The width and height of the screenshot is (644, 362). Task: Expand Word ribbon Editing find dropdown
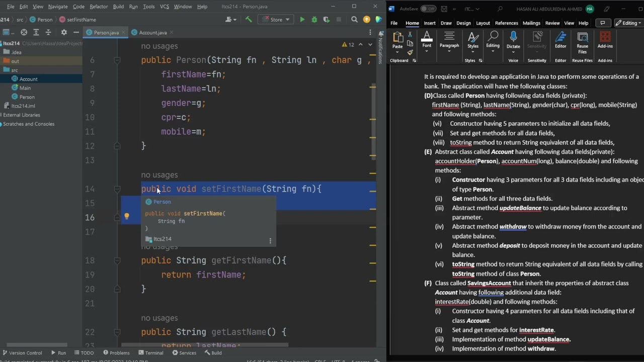tap(493, 51)
